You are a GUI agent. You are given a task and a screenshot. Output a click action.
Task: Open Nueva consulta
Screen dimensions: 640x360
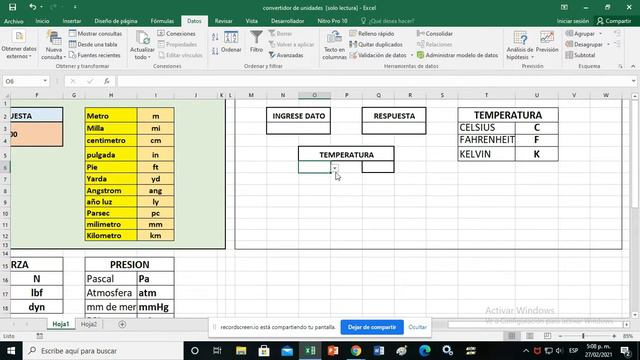click(x=53, y=45)
